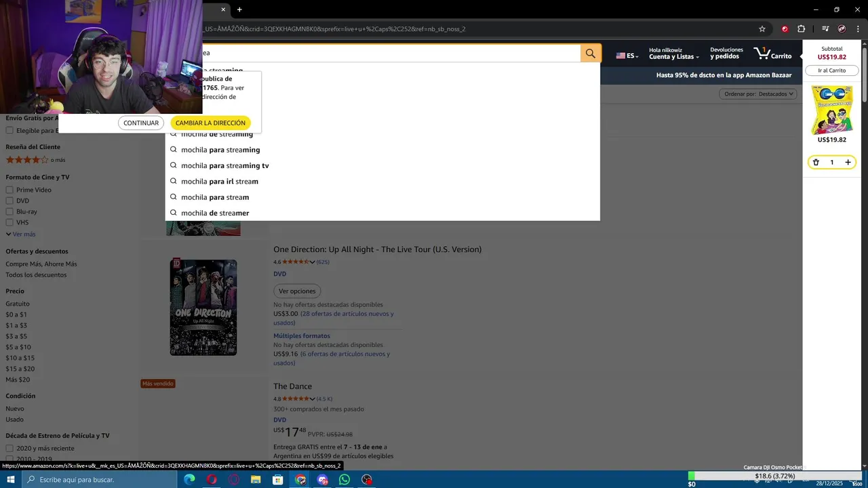Check the 2020 y más reciente box
The image size is (868, 488).
tap(9, 448)
